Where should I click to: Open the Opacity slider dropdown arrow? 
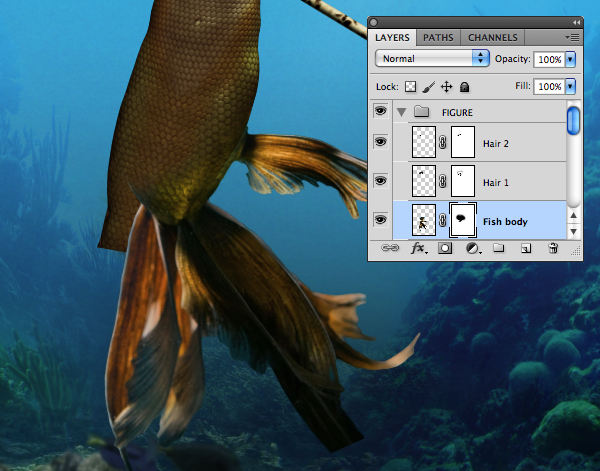click(x=570, y=59)
